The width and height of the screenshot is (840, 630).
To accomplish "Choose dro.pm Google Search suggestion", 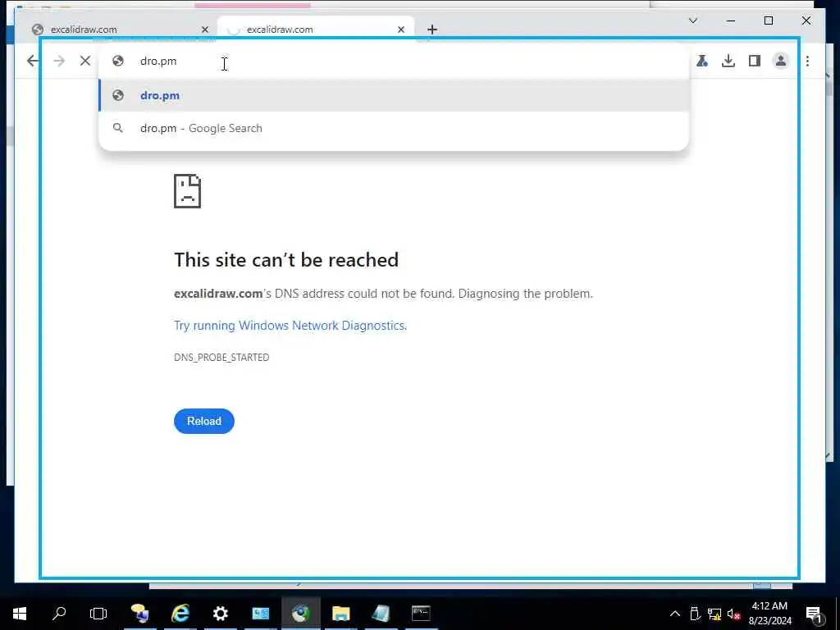I will tap(394, 128).
